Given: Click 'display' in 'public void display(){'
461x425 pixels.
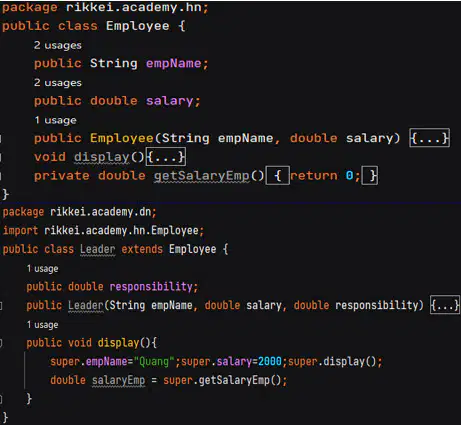Looking at the screenshot, I should point(118,343).
